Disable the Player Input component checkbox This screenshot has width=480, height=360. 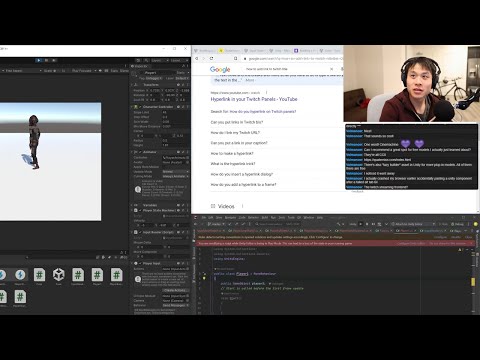[140, 263]
